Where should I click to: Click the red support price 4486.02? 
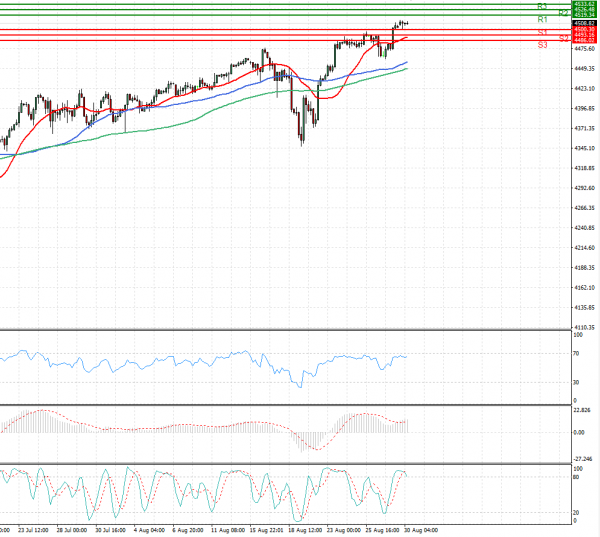pyautogui.click(x=584, y=40)
